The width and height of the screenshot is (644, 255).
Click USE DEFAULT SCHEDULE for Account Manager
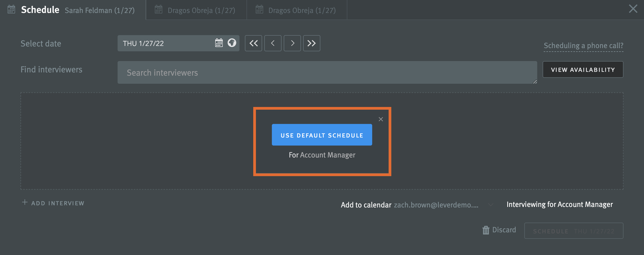[x=322, y=135]
